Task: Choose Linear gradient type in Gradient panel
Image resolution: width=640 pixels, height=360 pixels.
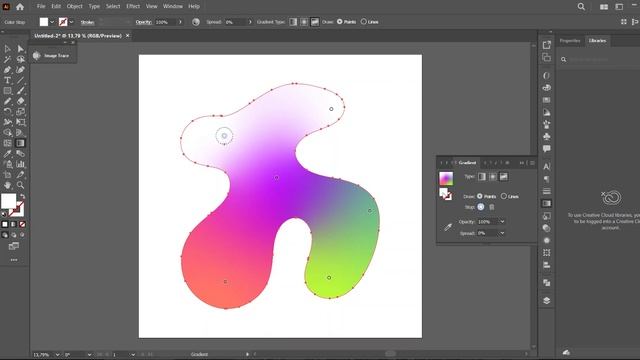Action: pyautogui.click(x=482, y=177)
